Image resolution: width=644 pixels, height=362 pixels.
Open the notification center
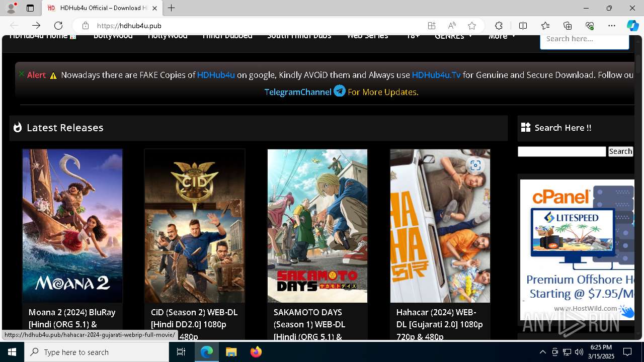(x=627, y=352)
